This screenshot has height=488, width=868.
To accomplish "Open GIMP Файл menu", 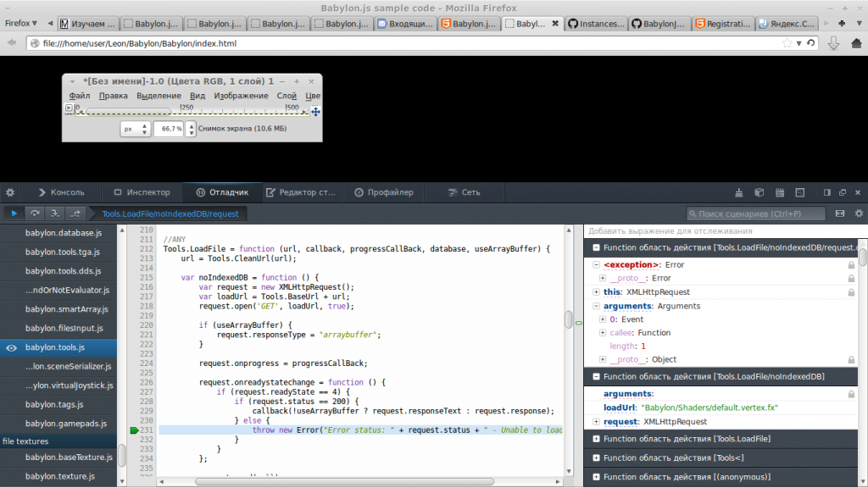I will pyautogui.click(x=79, y=96).
